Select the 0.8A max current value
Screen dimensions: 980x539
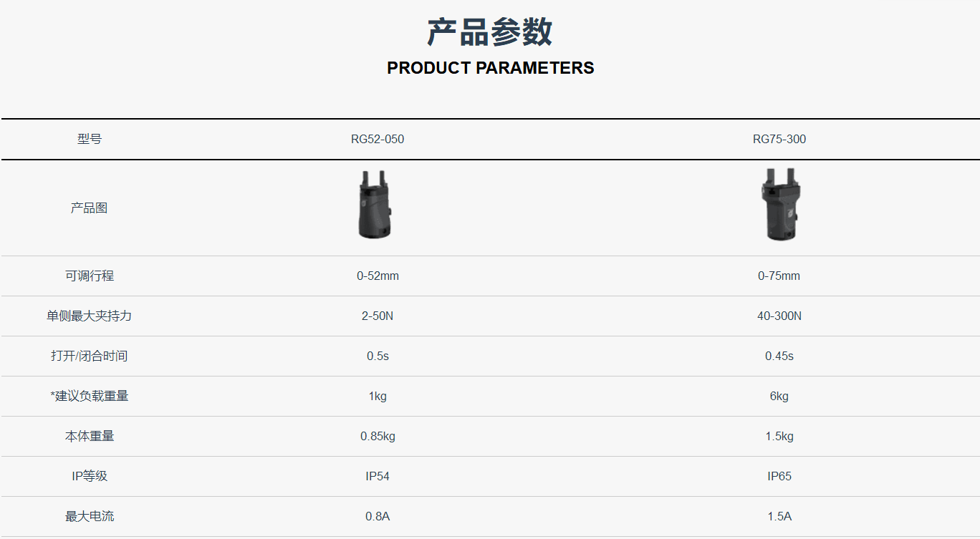378,517
